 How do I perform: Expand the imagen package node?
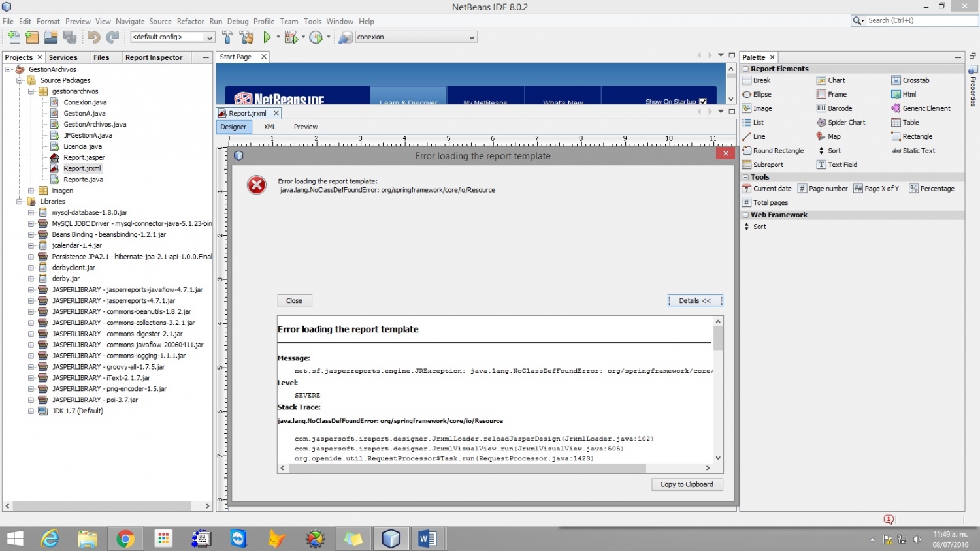pyautogui.click(x=31, y=191)
